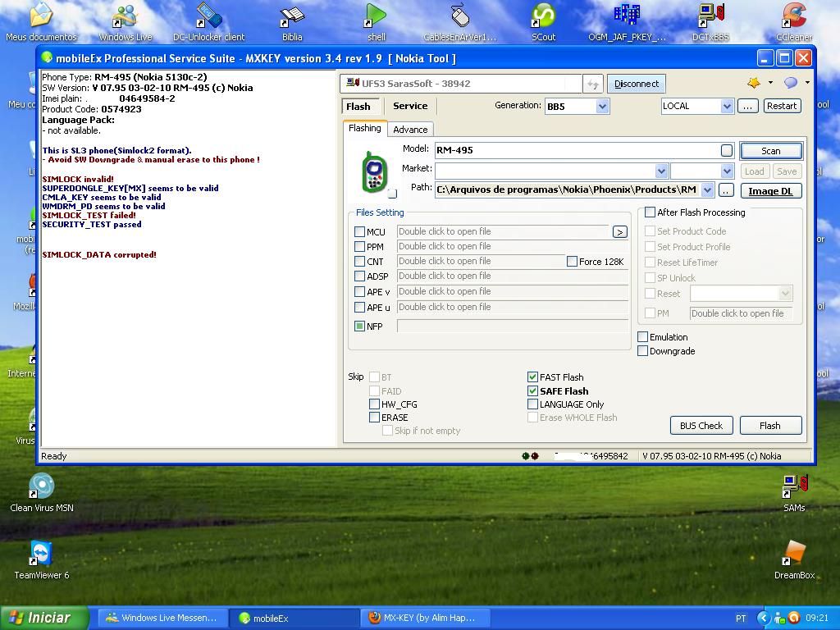Open the Clean Virus MSN shortcut
The image size is (840, 630).
[42, 492]
